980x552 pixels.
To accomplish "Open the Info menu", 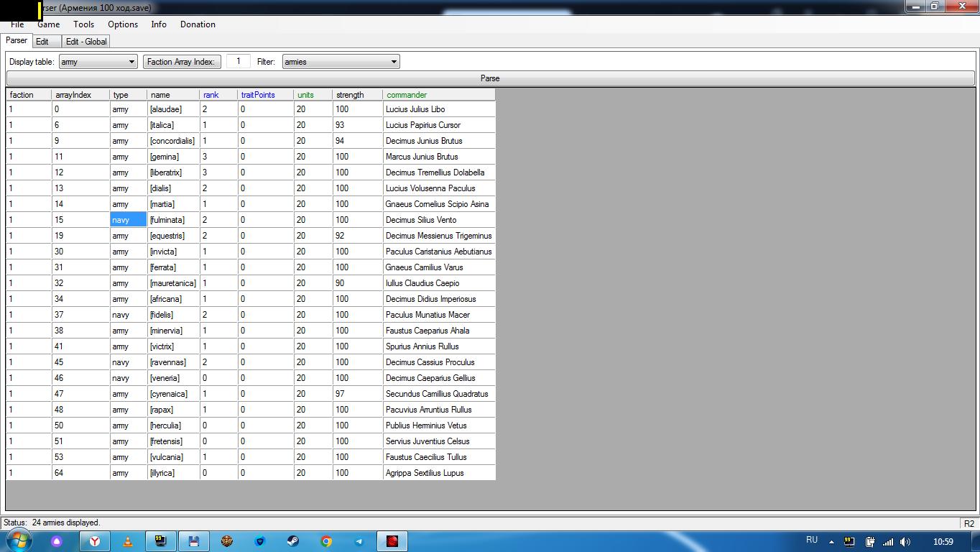I will click(x=159, y=24).
